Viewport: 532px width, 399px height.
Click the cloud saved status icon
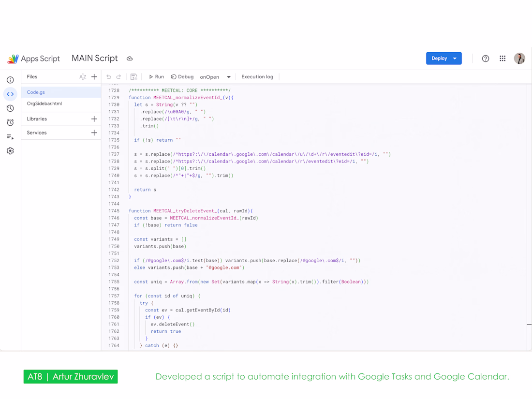(x=130, y=59)
